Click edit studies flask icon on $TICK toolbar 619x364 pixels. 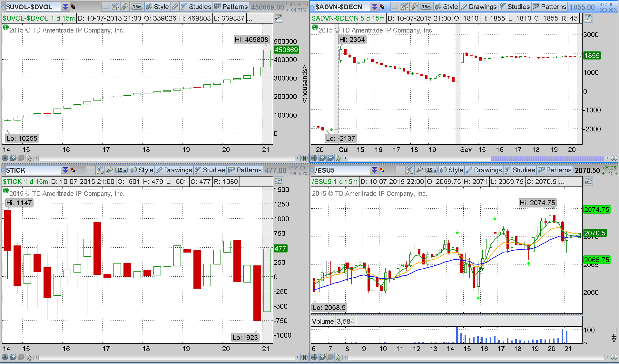point(100,170)
